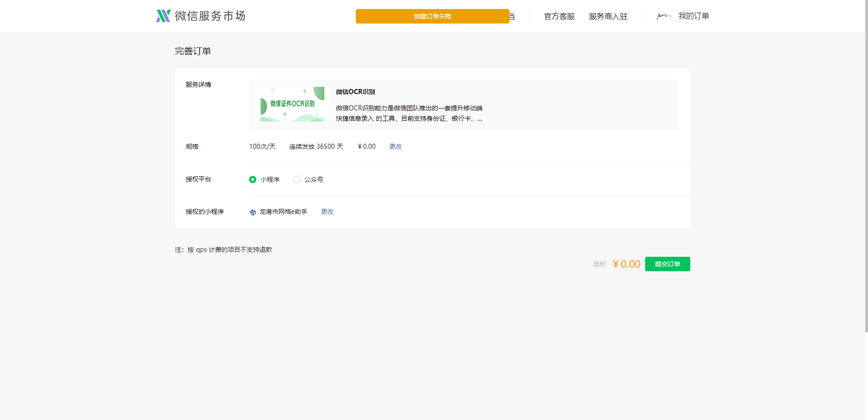Click the vertical page scrollbar

(866, 166)
